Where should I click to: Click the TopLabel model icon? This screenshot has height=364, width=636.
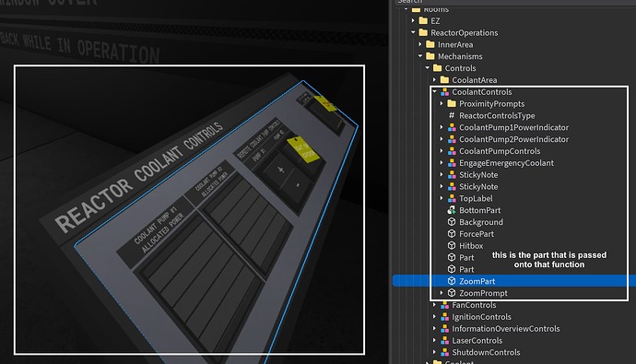pyautogui.click(x=452, y=198)
